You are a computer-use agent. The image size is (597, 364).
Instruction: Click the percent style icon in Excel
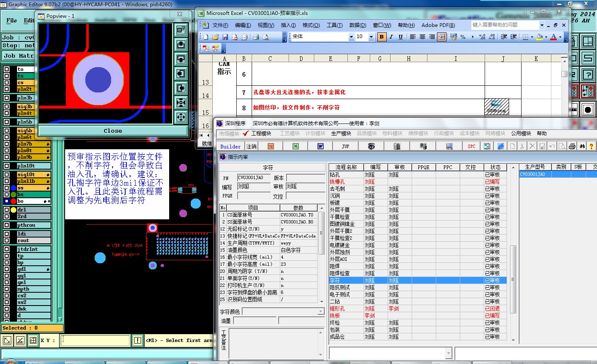[463, 37]
